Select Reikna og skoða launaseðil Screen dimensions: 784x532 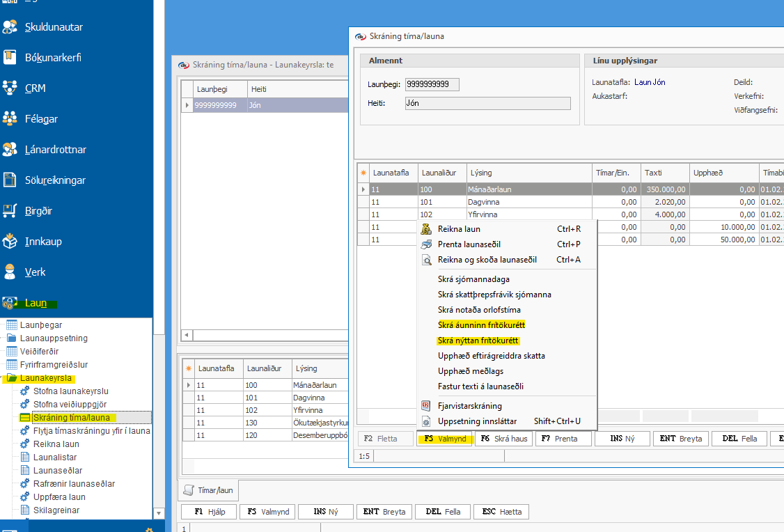(487, 260)
